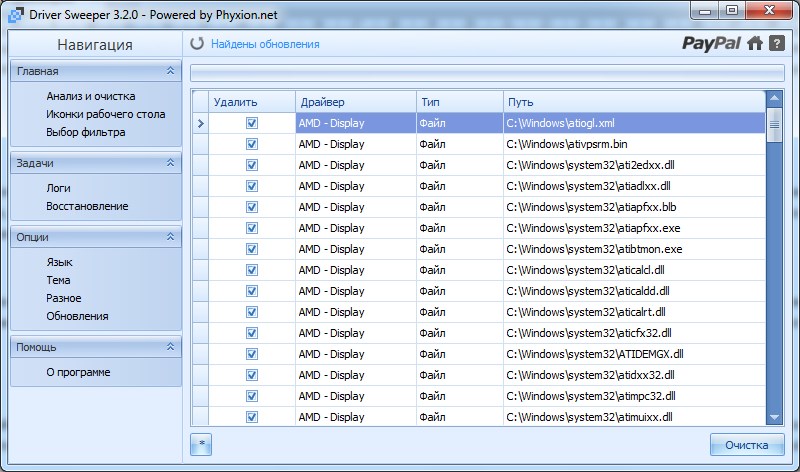800x472 pixels.
Task: Click the Очистка button
Action: pos(747,445)
